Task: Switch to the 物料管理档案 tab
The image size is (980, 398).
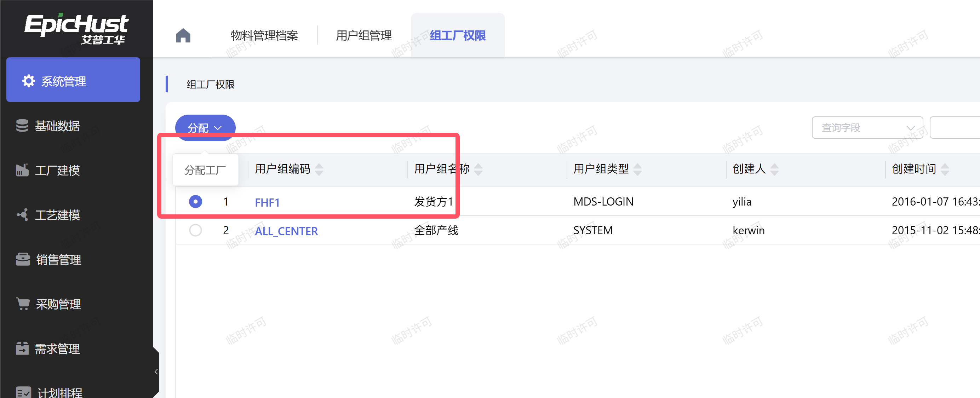Action: tap(264, 36)
